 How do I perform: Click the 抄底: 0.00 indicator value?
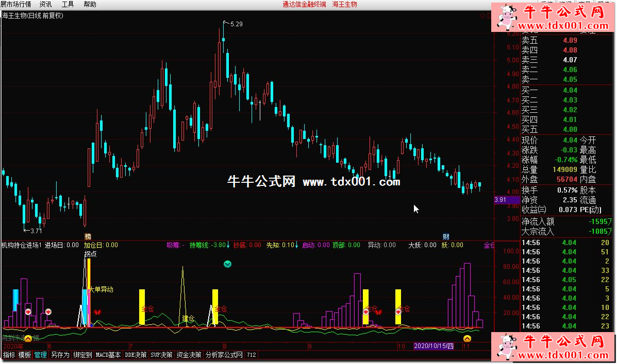point(247,245)
